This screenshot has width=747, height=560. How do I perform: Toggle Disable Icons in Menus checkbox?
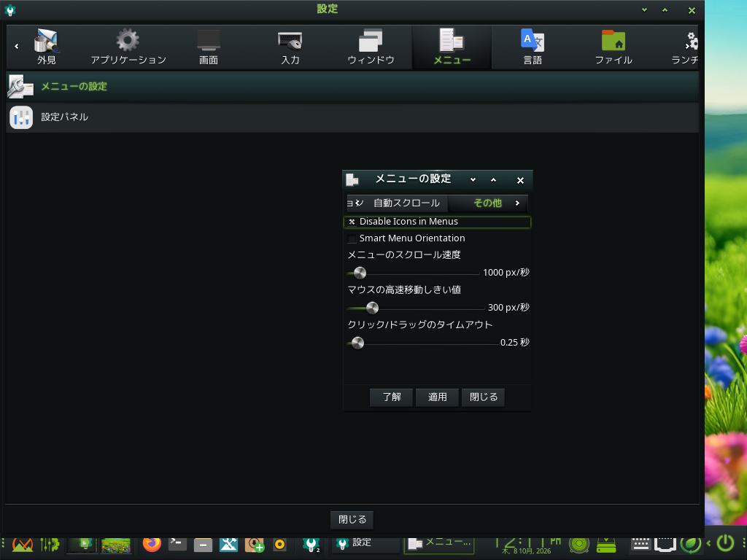[352, 222]
